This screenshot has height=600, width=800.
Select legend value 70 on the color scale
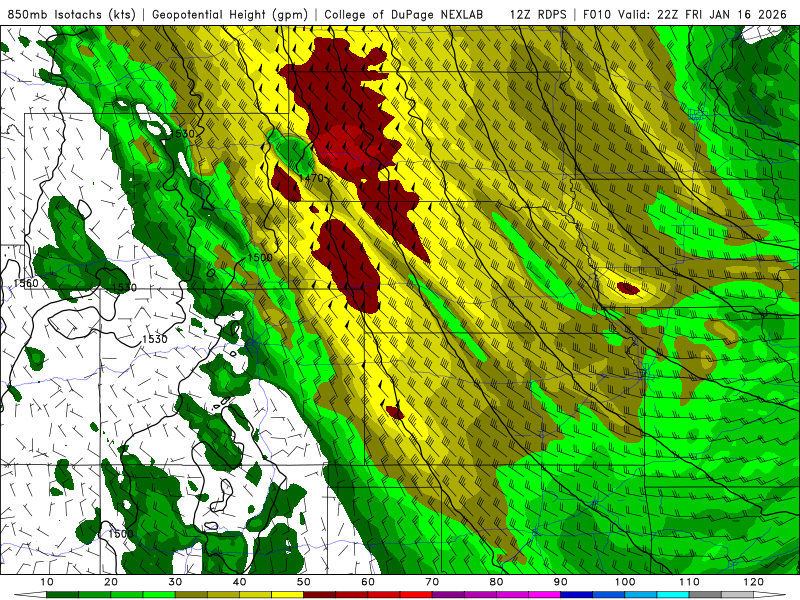432,582
